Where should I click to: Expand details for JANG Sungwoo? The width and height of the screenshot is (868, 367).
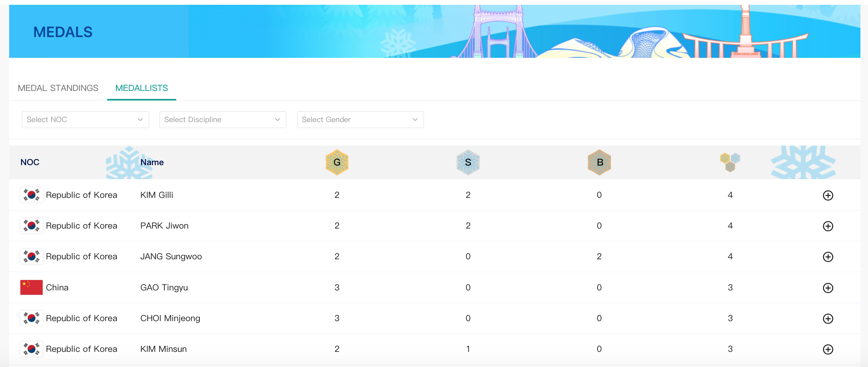click(828, 257)
